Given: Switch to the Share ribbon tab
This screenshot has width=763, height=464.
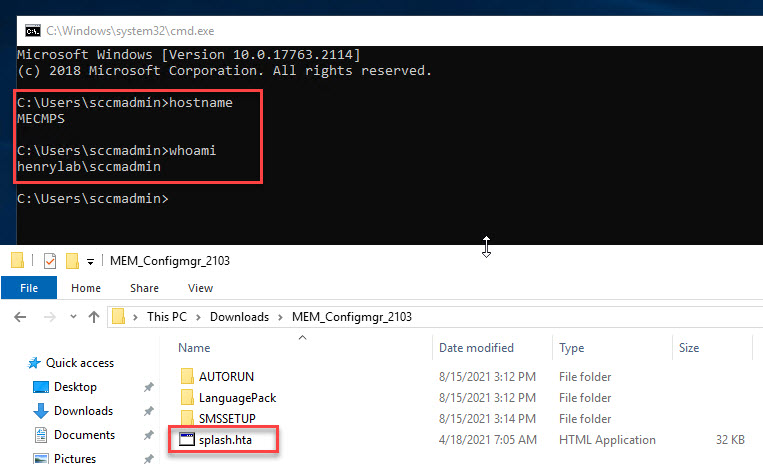Looking at the screenshot, I should (144, 288).
